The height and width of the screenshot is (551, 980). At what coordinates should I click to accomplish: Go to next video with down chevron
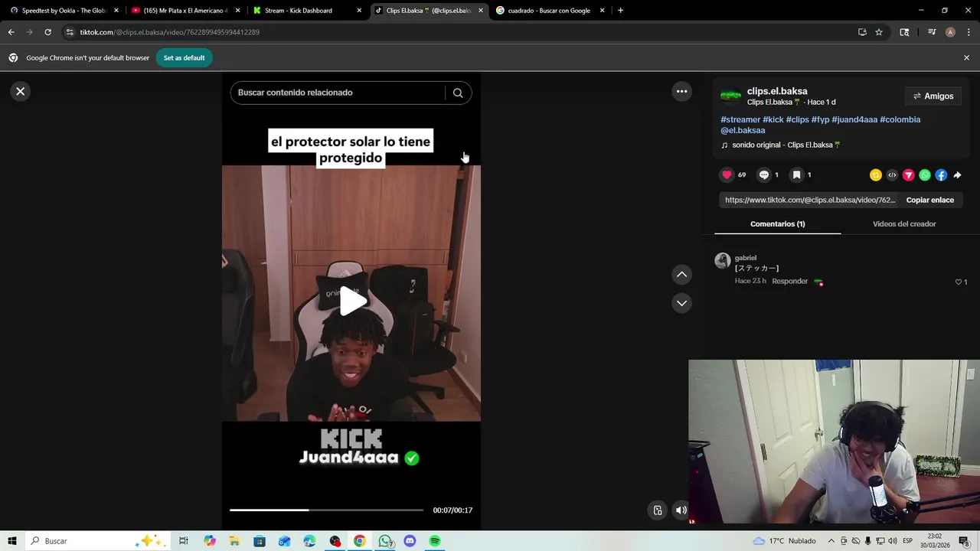tap(681, 303)
